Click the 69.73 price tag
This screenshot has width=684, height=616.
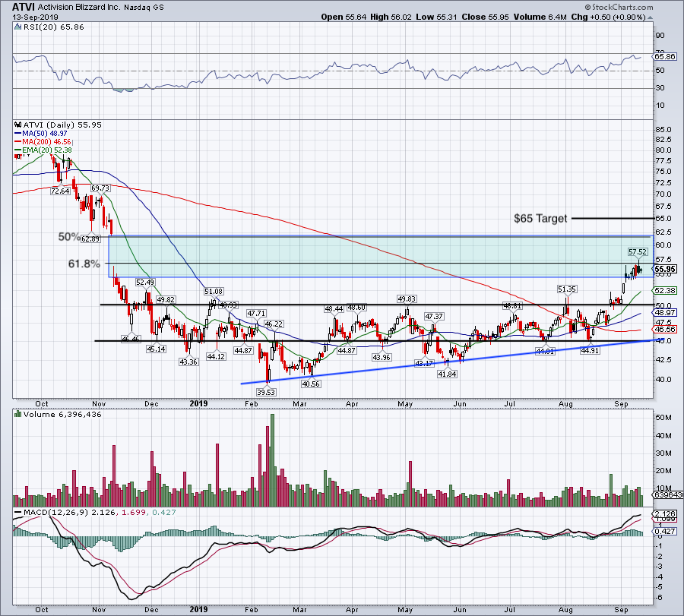[100, 188]
